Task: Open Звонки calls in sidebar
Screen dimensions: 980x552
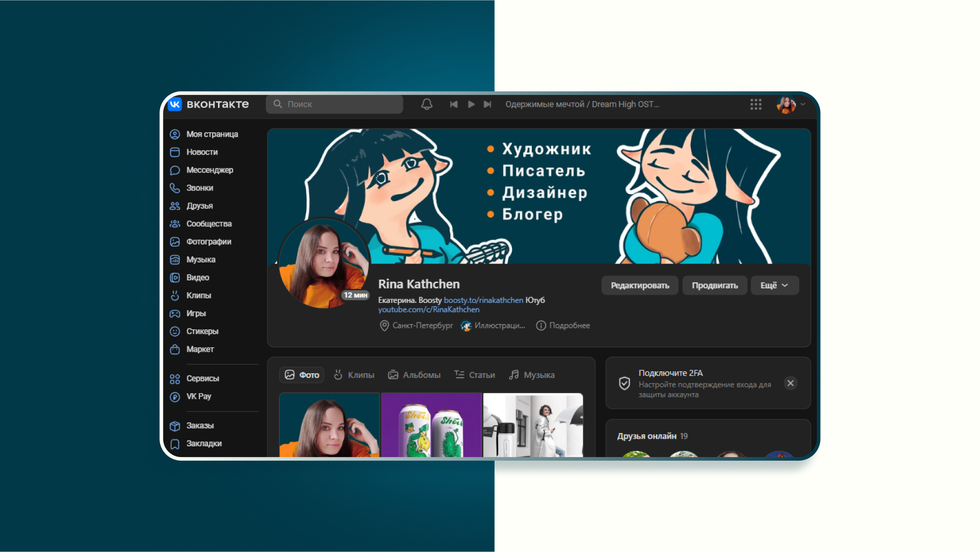Action: point(200,188)
